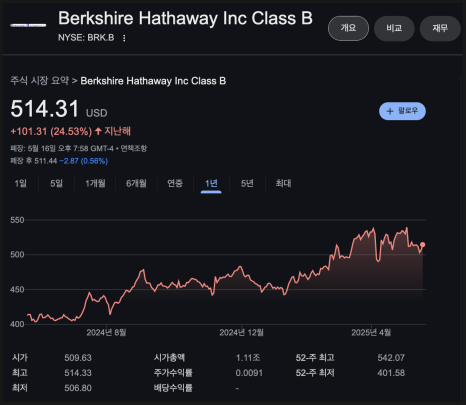Image resolution: width=466 pixels, height=405 pixels.
Task: Click the 시가 value 509.63
Action: click(x=78, y=358)
